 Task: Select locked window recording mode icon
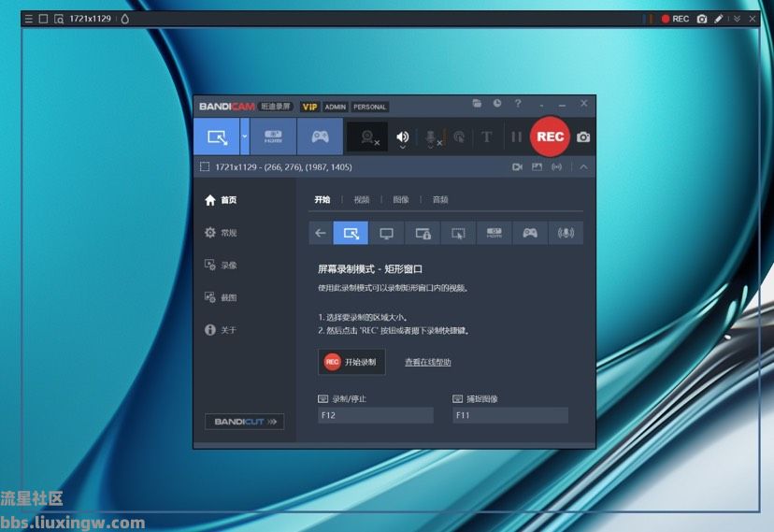coord(423,233)
